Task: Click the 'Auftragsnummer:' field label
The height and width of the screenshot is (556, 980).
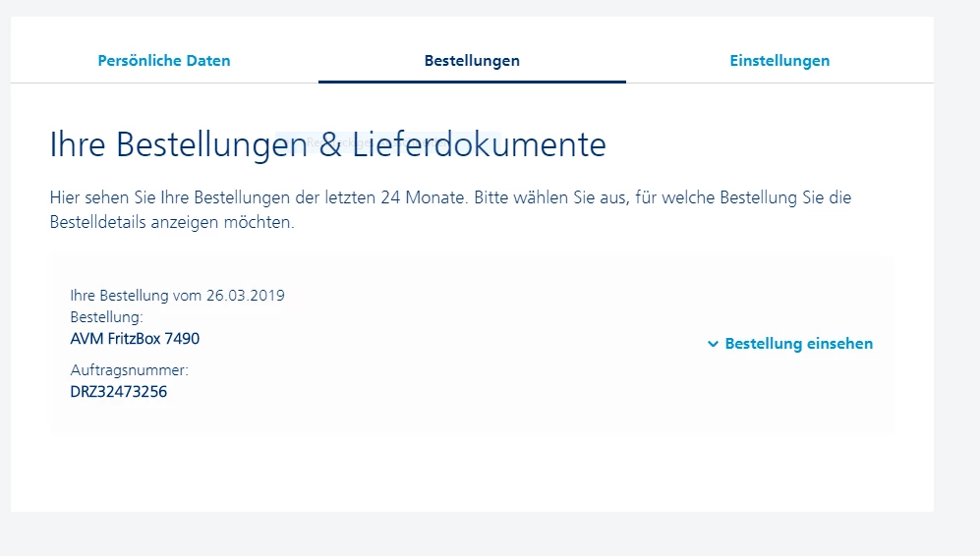Action: pos(129,370)
